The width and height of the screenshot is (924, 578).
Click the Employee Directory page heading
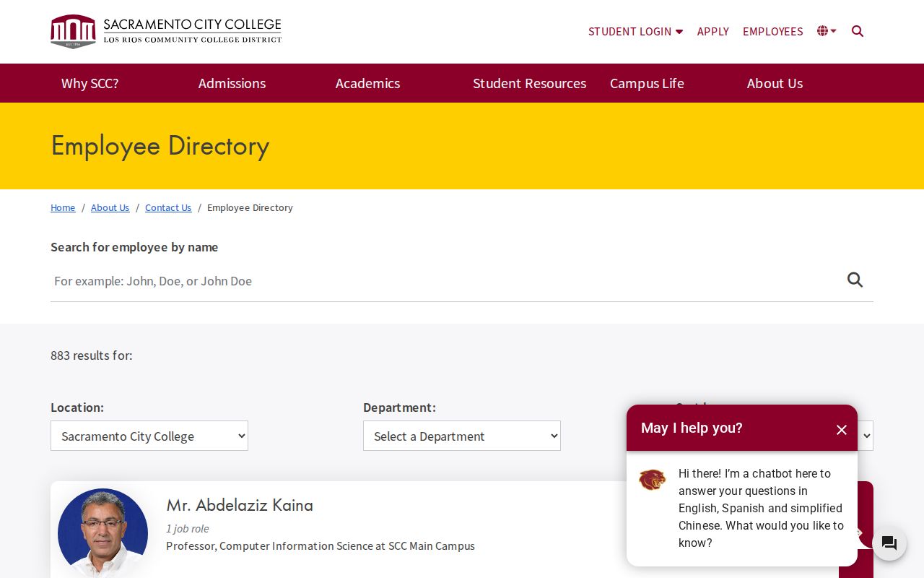(160, 145)
